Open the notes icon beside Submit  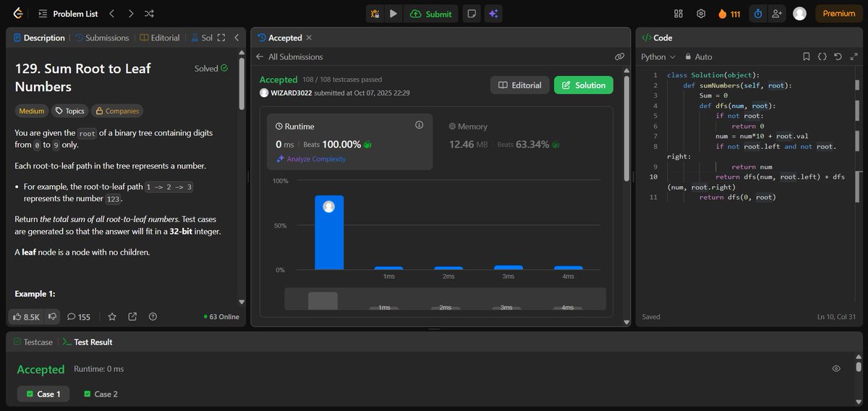(x=471, y=13)
